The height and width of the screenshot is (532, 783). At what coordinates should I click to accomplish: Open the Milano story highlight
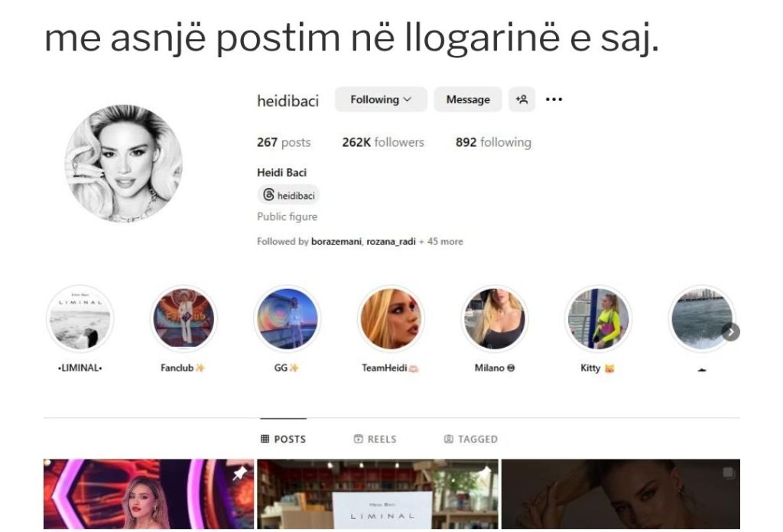(495, 319)
